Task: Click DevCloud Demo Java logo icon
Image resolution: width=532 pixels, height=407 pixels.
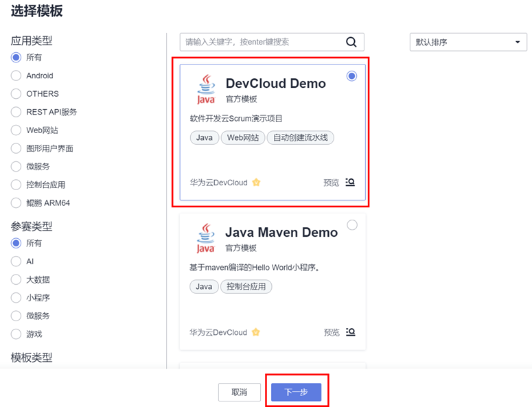Action: point(206,89)
